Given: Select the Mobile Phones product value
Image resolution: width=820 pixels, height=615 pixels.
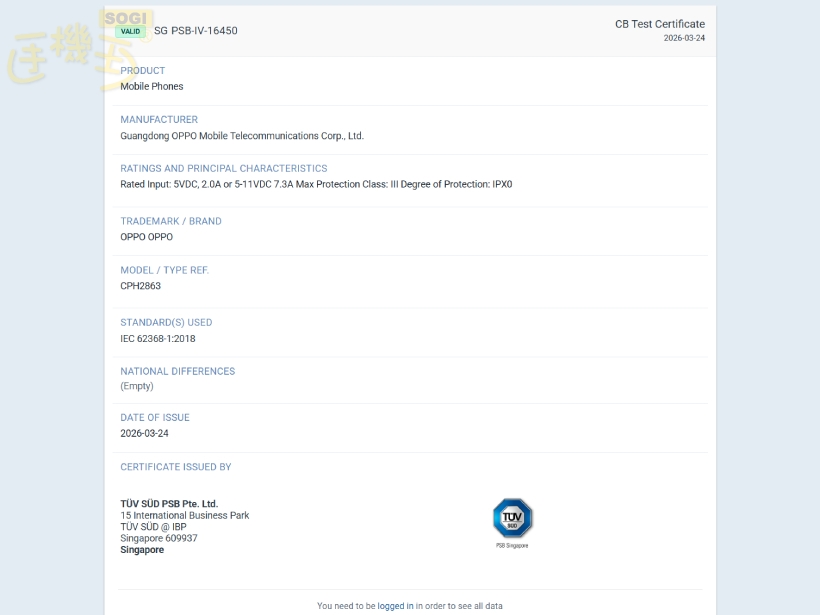Looking at the screenshot, I should 152,86.
